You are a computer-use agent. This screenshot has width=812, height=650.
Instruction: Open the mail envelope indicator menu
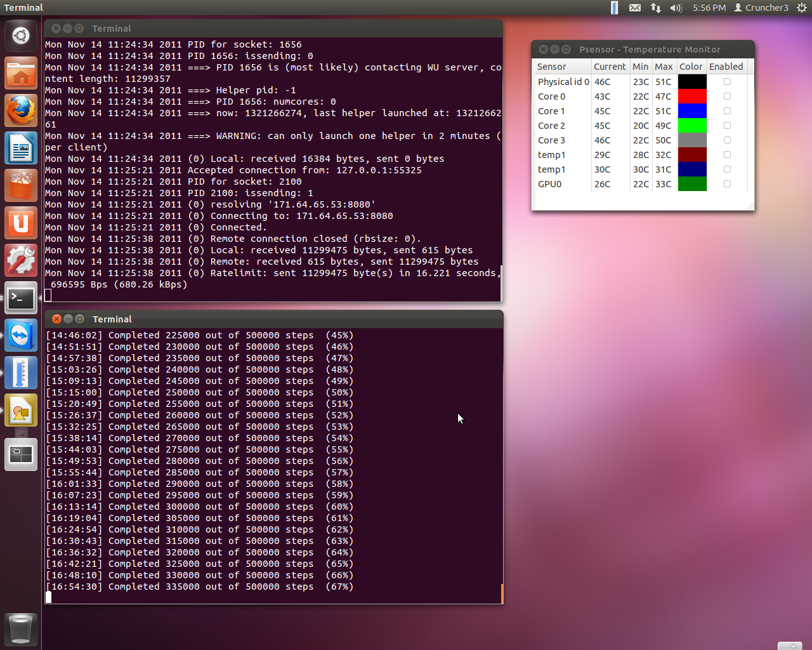(x=635, y=8)
